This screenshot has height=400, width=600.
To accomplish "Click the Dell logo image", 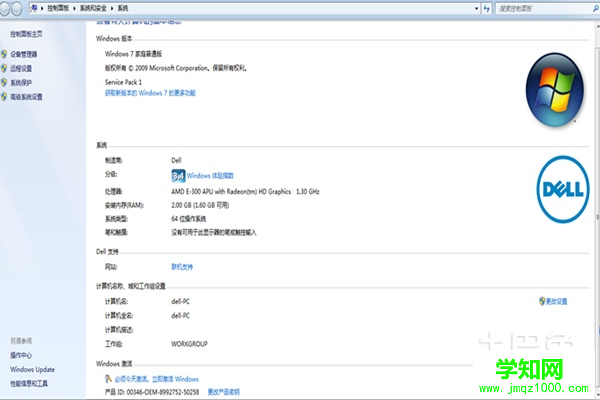I will (563, 189).
